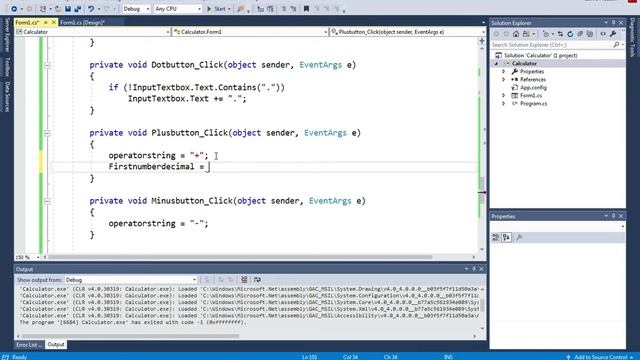Sync with Active Document in Solution Explorer
The width and height of the screenshot is (640, 360).
560,34
